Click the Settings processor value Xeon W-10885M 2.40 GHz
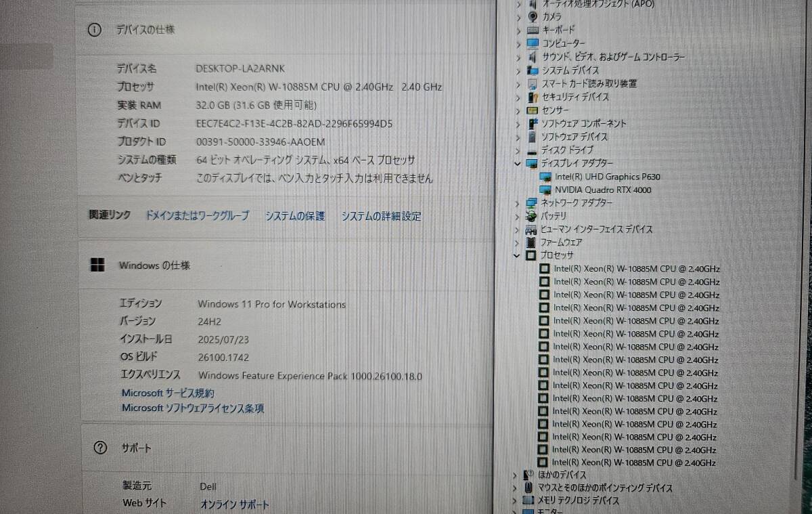The width and height of the screenshot is (812, 514). pos(319,87)
